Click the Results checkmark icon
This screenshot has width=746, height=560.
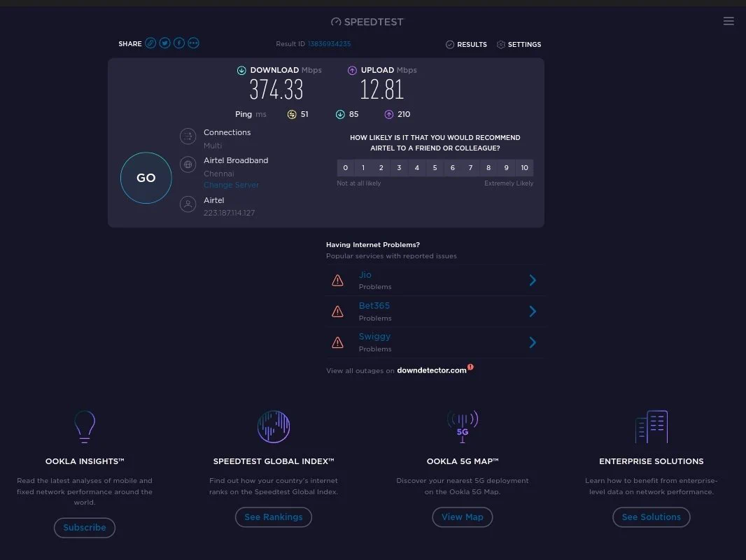pos(449,45)
